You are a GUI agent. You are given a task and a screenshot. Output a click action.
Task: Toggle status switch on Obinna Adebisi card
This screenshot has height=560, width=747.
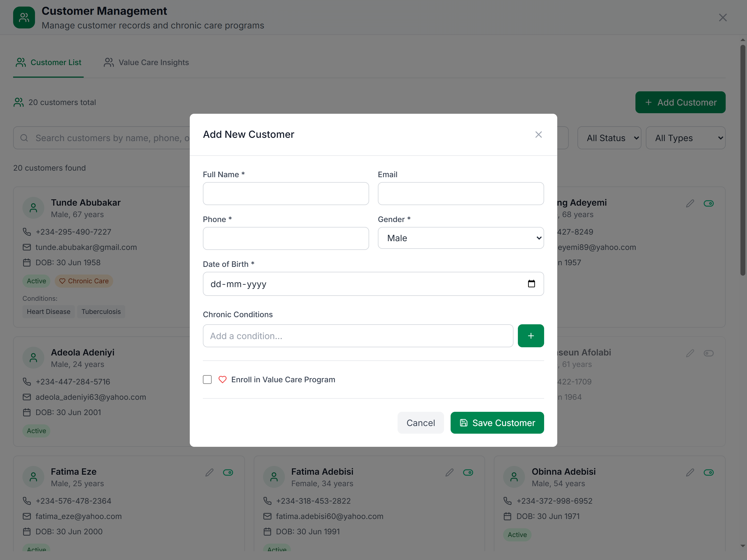coord(708,472)
